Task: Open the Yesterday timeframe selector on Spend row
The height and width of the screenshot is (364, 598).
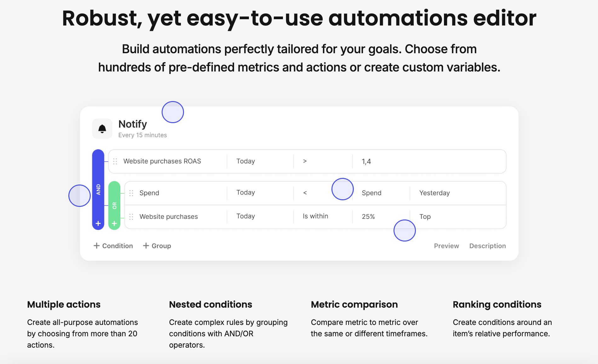Action: (434, 193)
